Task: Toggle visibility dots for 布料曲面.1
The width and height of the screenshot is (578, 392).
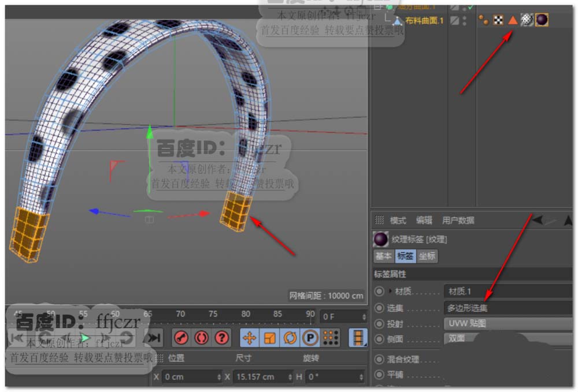Action: coord(465,20)
